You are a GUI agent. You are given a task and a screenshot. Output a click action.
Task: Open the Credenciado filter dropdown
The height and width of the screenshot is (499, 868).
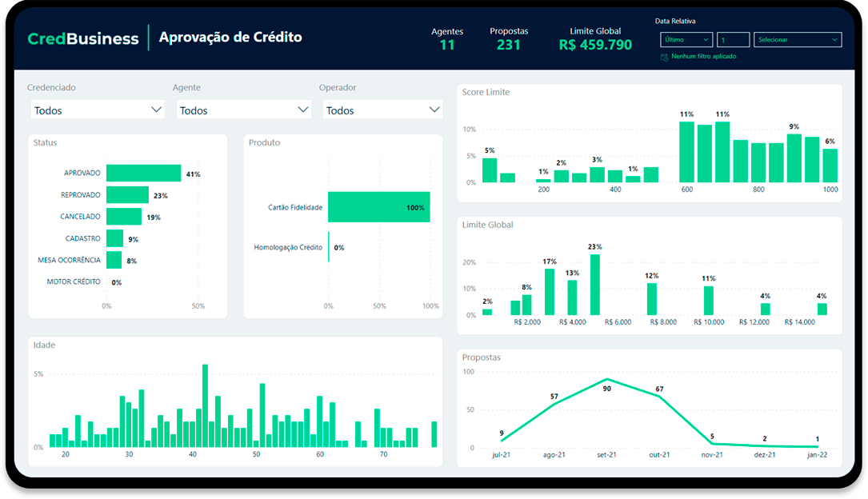click(x=97, y=109)
